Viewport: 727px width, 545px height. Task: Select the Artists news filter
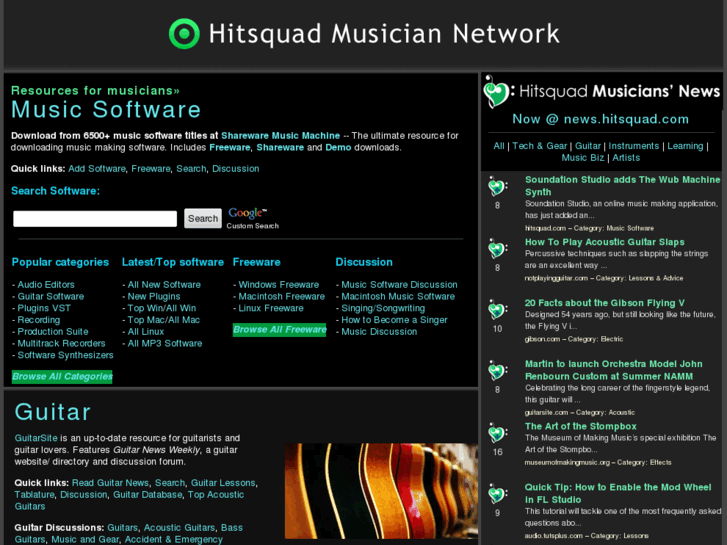[x=626, y=158]
